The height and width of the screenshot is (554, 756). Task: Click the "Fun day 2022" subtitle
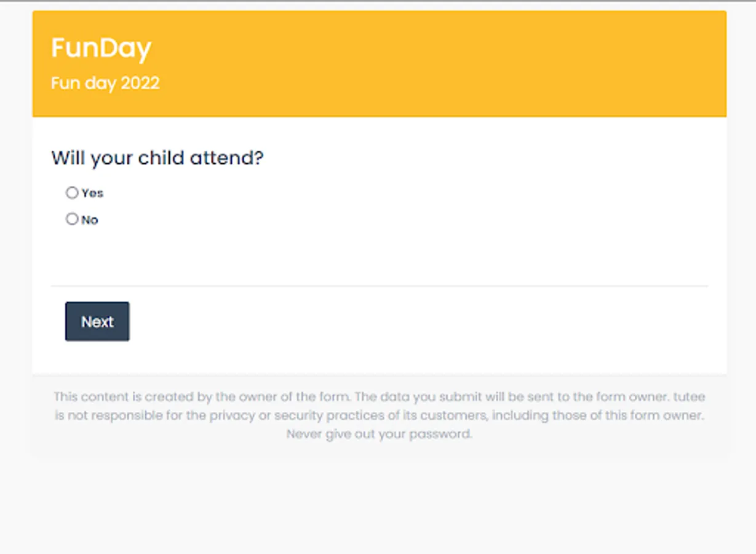(105, 83)
